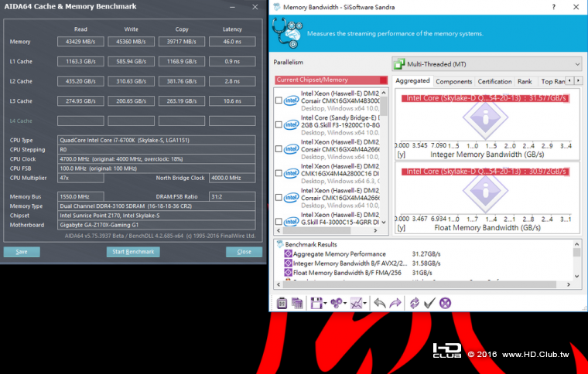This screenshot has height=374, width=588.
Task: Click the Help question mark in Sandra title bar
Action: [x=553, y=7]
